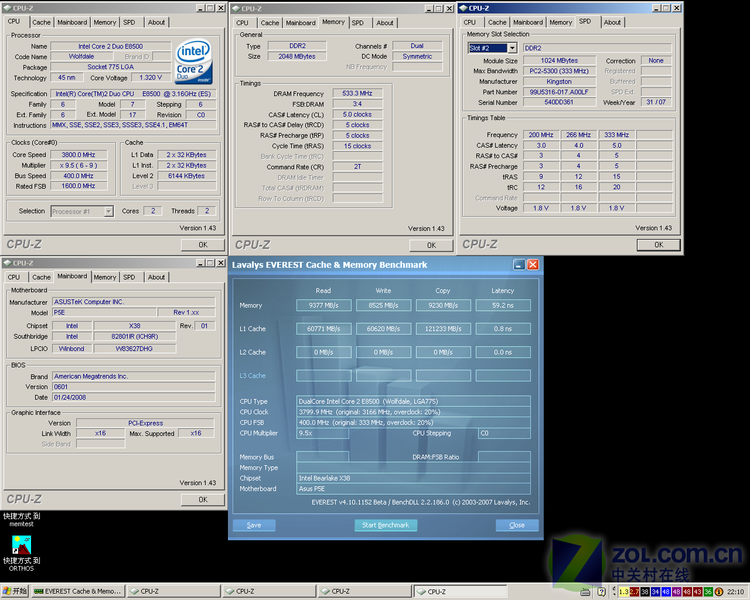Click Start Benchmark in EVEREST

tap(386, 525)
